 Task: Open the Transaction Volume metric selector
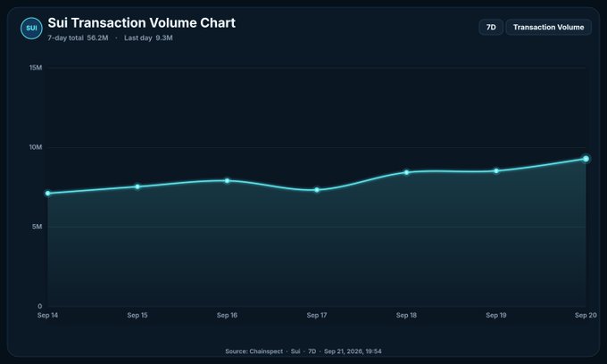point(548,27)
